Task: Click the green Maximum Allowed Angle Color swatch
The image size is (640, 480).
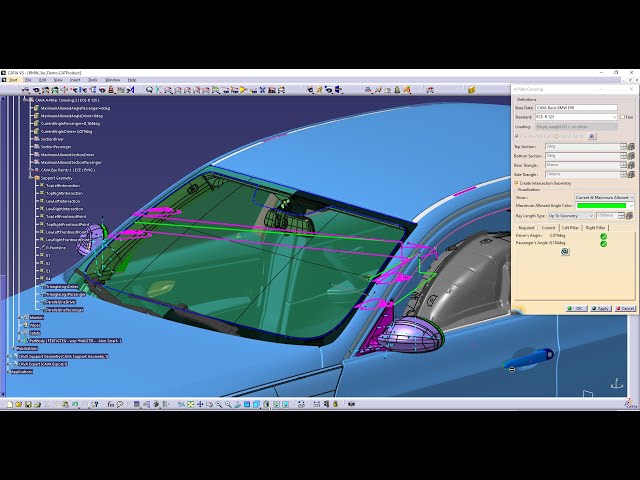Action: point(601,206)
